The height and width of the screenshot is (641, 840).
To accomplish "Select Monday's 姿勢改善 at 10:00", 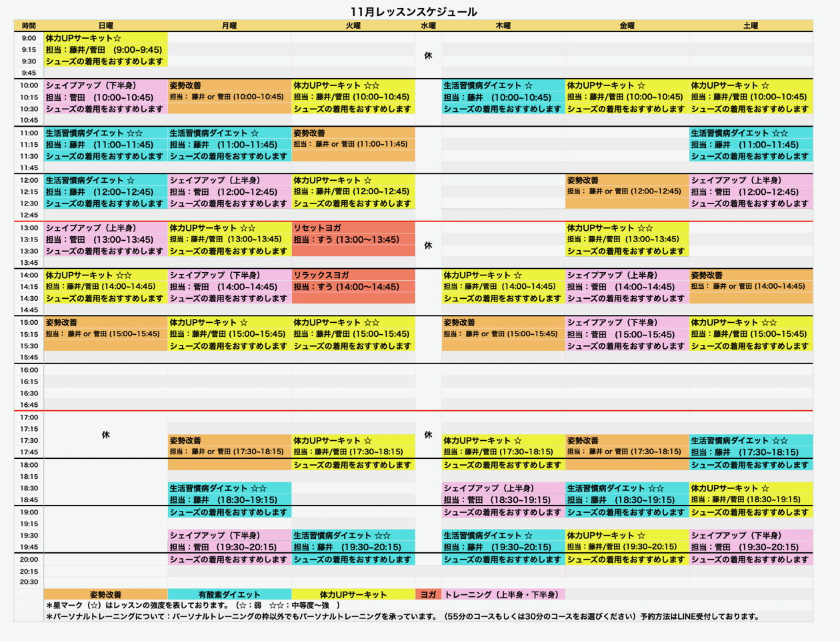I will [229, 85].
